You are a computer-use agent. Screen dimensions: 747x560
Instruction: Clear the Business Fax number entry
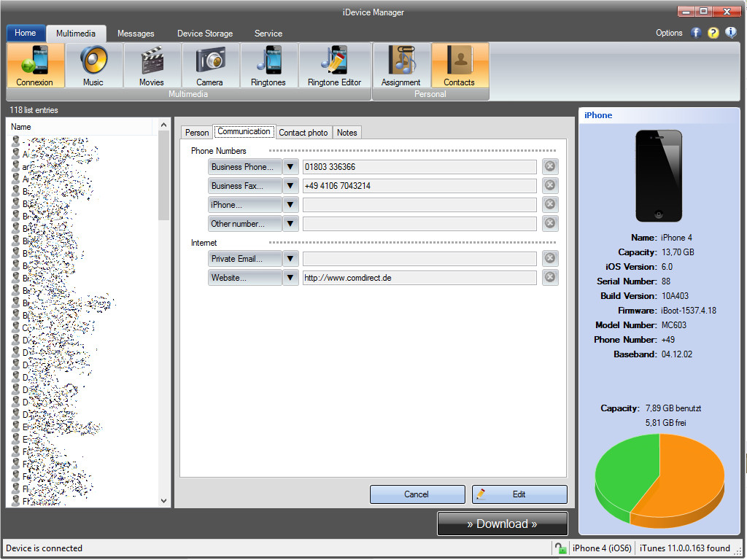[x=550, y=185]
